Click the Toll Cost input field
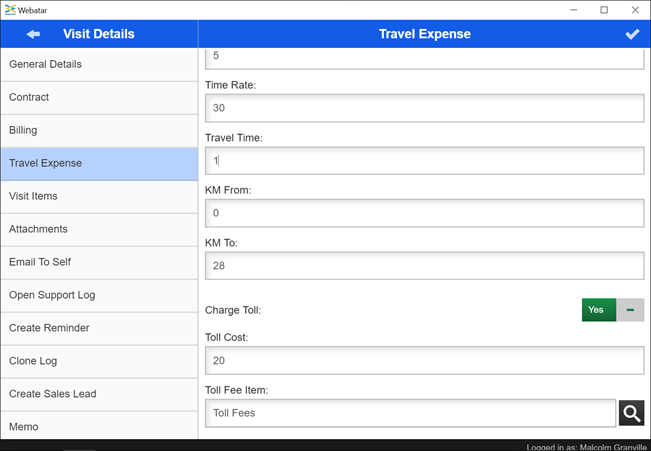This screenshot has width=651, height=451. coord(424,360)
